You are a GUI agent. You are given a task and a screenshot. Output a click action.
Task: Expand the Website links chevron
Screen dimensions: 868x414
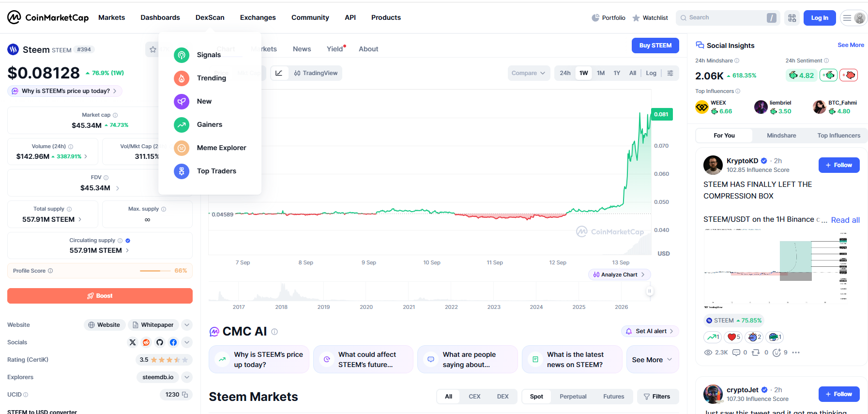pos(187,325)
